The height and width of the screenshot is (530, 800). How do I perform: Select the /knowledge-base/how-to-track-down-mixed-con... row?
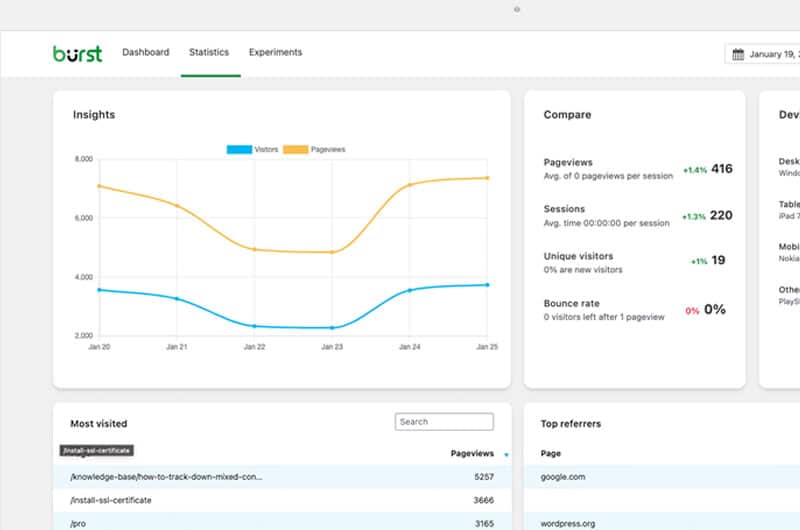click(x=282, y=477)
